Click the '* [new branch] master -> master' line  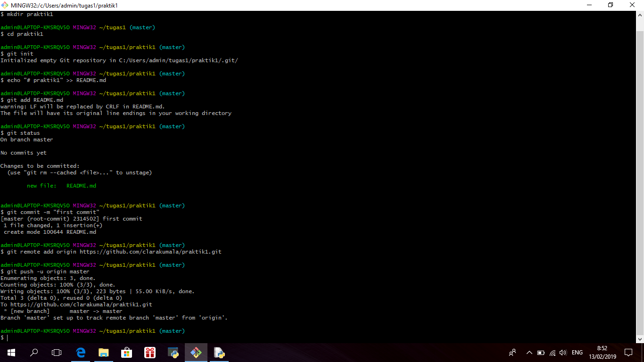(63, 311)
